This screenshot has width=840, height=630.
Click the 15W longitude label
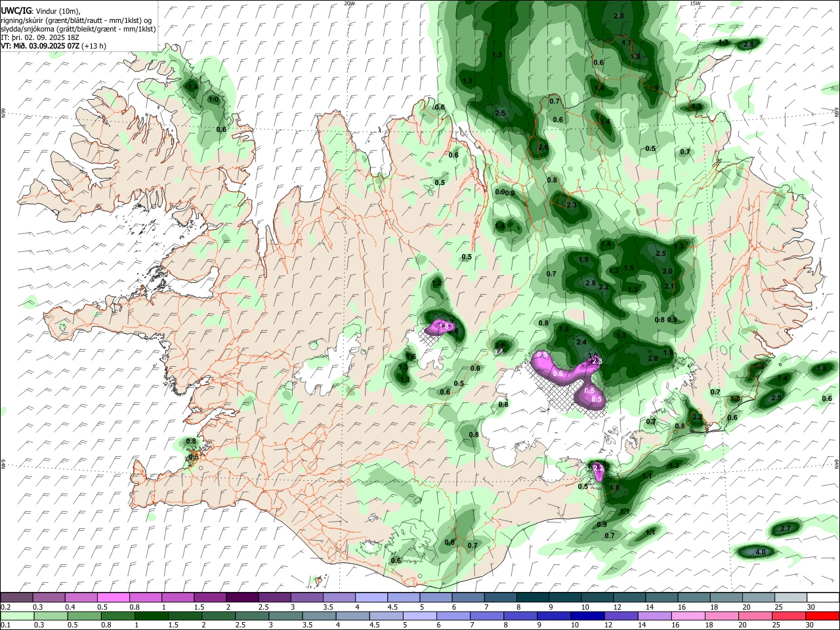click(x=695, y=3)
